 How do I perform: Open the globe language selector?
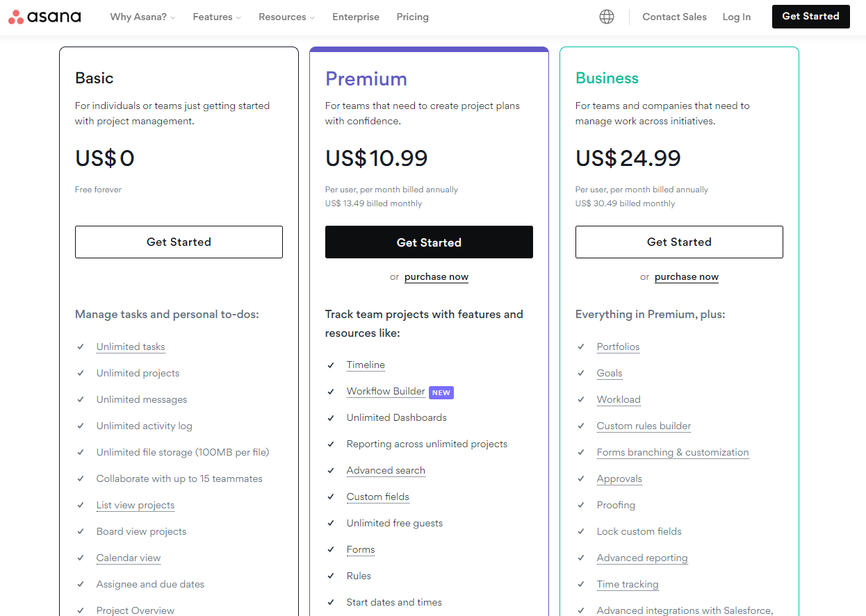tap(607, 17)
